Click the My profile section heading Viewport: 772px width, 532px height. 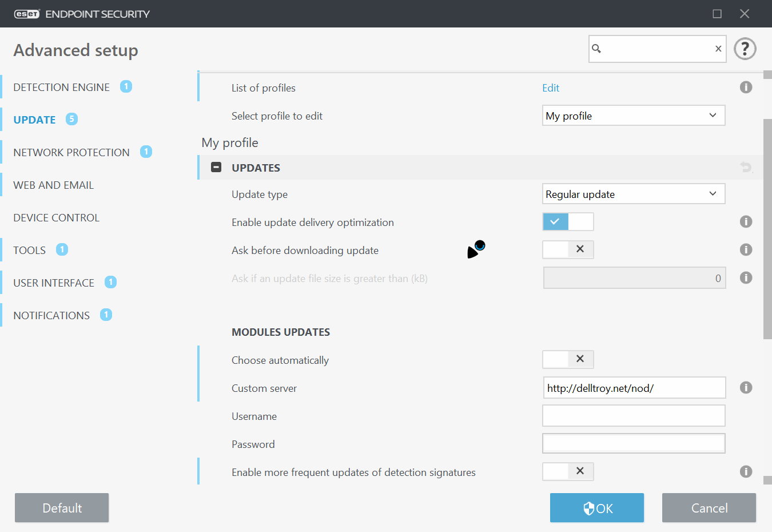230,143
